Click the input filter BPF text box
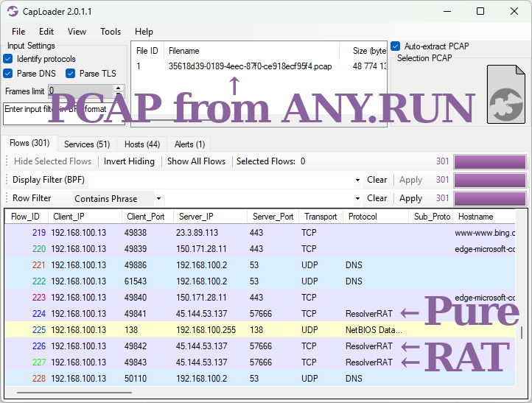The height and width of the screenshot is (403, 532). pyautogui.click(x=64, y=113)
